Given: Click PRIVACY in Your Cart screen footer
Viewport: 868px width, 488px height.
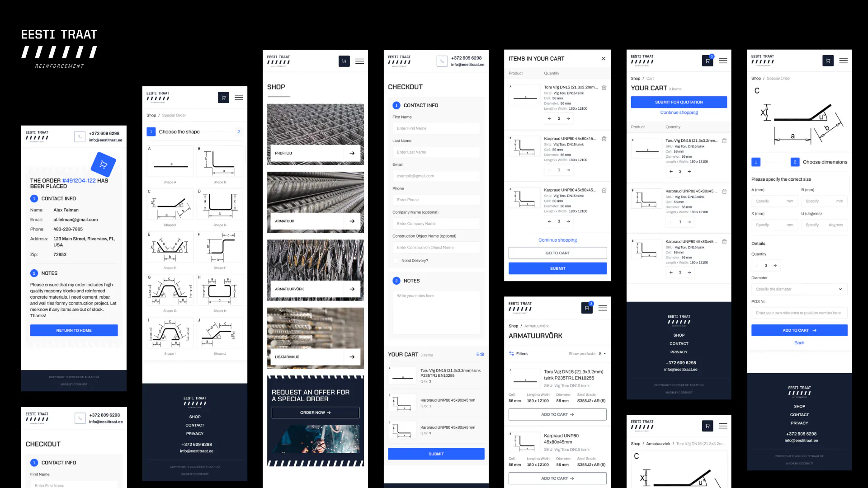Looking at the screenshot, I should pos(679,352).
